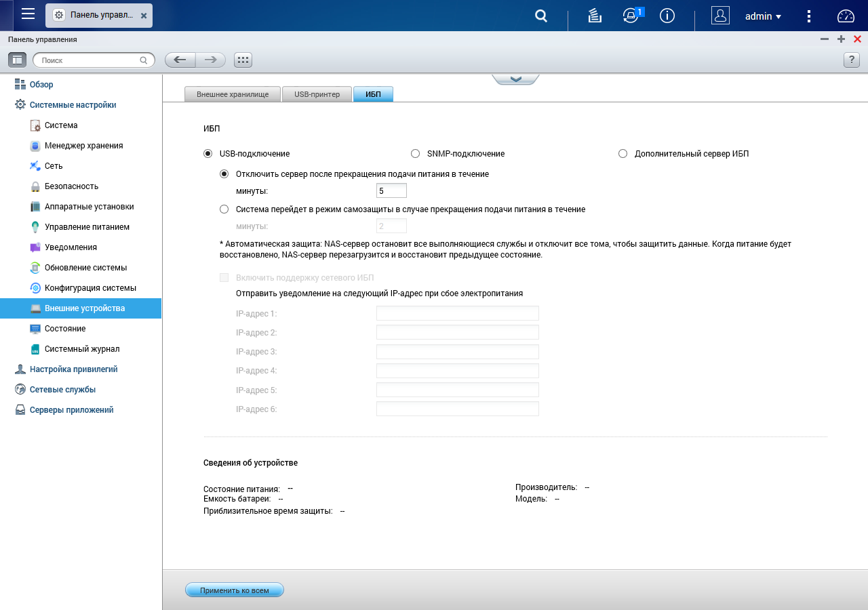Click the back arrow navigation button
868x610 pixels.
(180, 60)
